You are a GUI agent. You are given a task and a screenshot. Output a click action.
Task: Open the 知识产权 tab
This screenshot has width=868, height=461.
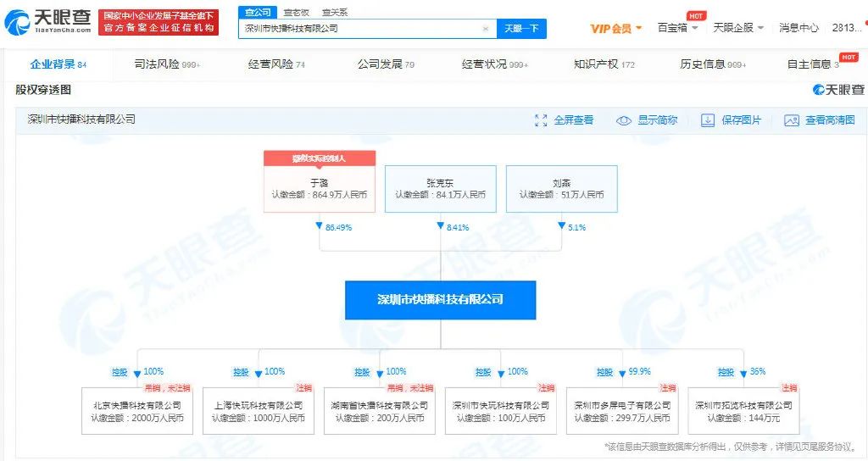pos(604,64)
